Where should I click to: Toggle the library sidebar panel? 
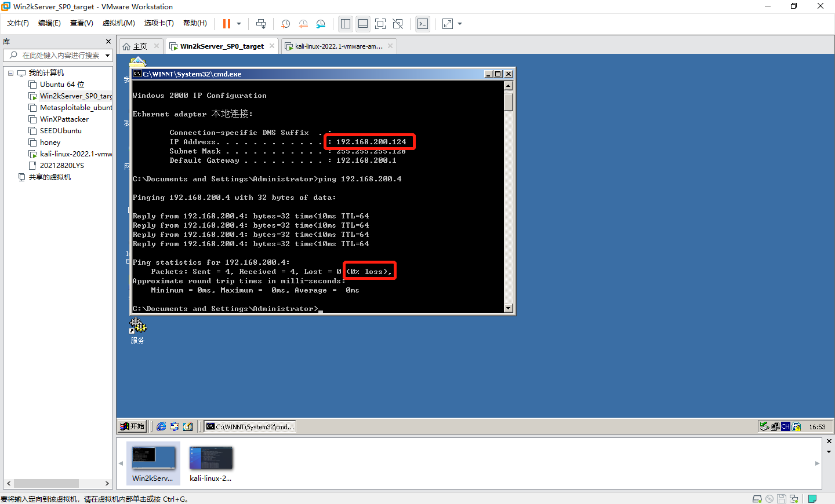click(x=346, y=24)
